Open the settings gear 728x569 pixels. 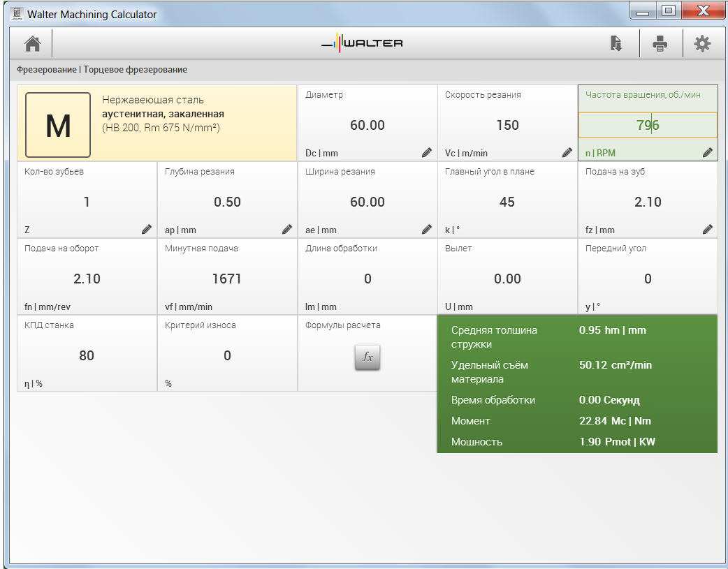702,43
